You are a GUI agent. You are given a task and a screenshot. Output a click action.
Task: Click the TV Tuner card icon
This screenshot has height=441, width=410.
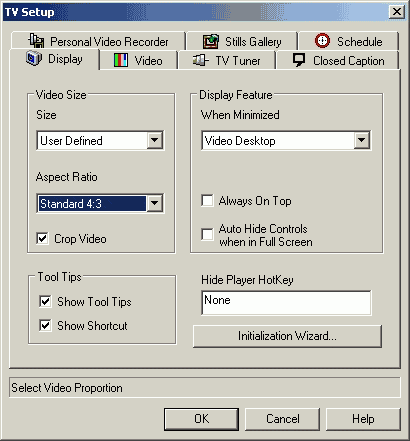201,61
